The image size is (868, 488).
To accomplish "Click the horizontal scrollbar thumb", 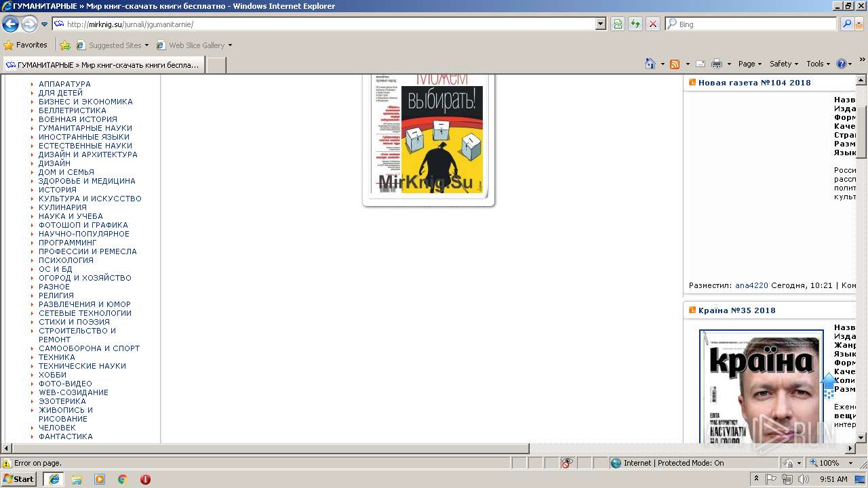I will (x=271, y=449).
